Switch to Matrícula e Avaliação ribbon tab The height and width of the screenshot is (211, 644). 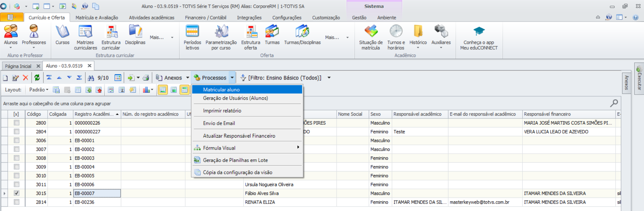(97, 17)
